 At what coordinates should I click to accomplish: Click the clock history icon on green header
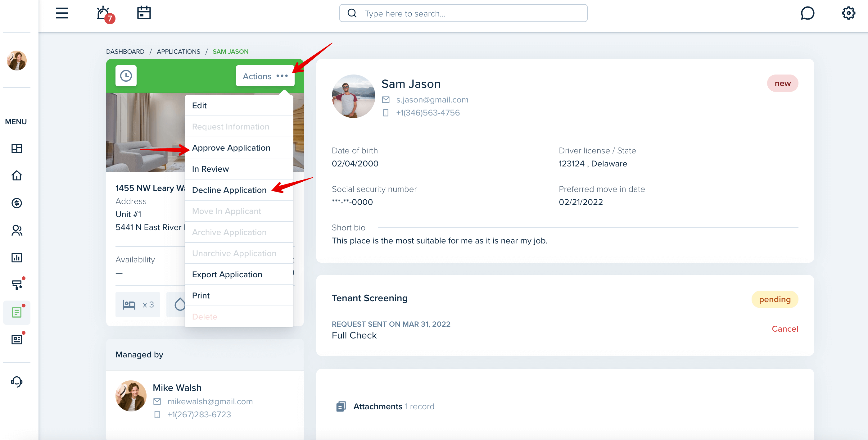click(x=126, y=76)
